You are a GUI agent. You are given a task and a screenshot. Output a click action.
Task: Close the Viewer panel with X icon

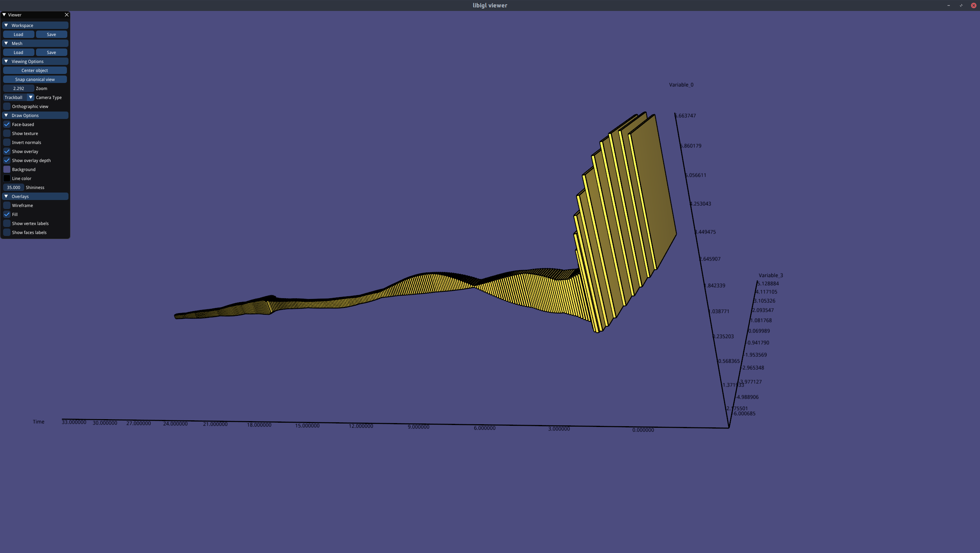pyautogui.click(x=67, y=15)
